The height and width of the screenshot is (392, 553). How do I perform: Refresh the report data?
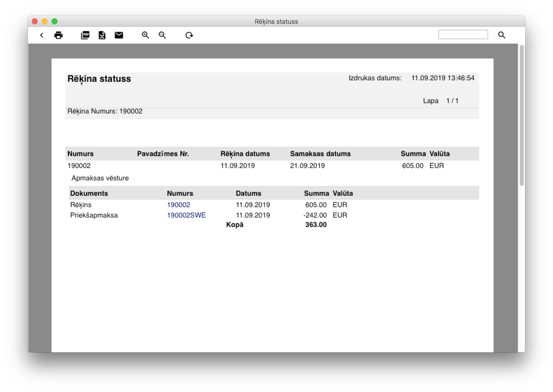tap(190, 35)
